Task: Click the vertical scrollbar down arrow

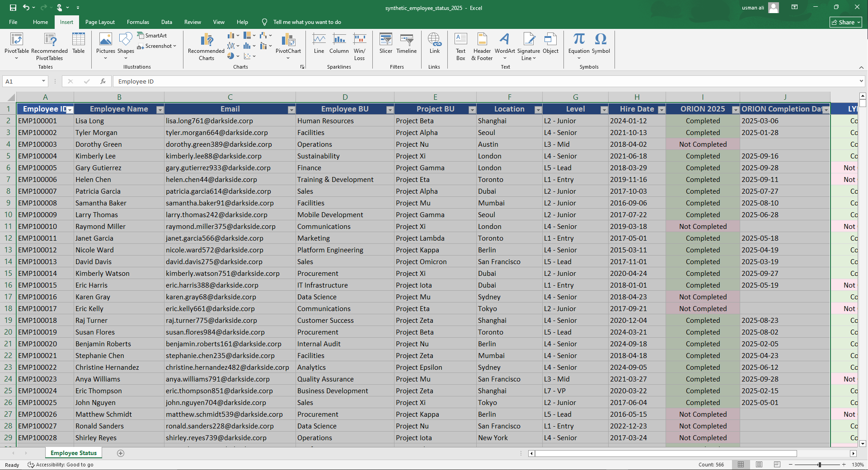Action: click(863, 444)
